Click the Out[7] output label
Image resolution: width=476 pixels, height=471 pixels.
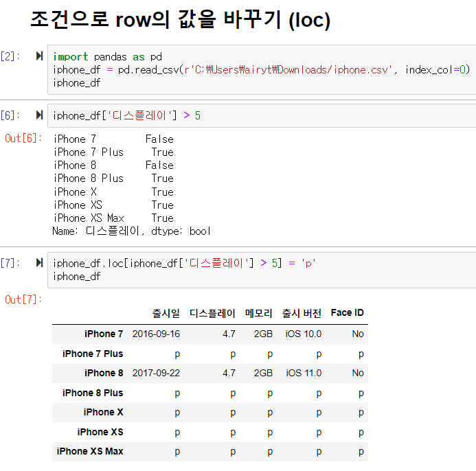(x=23, y=300)
